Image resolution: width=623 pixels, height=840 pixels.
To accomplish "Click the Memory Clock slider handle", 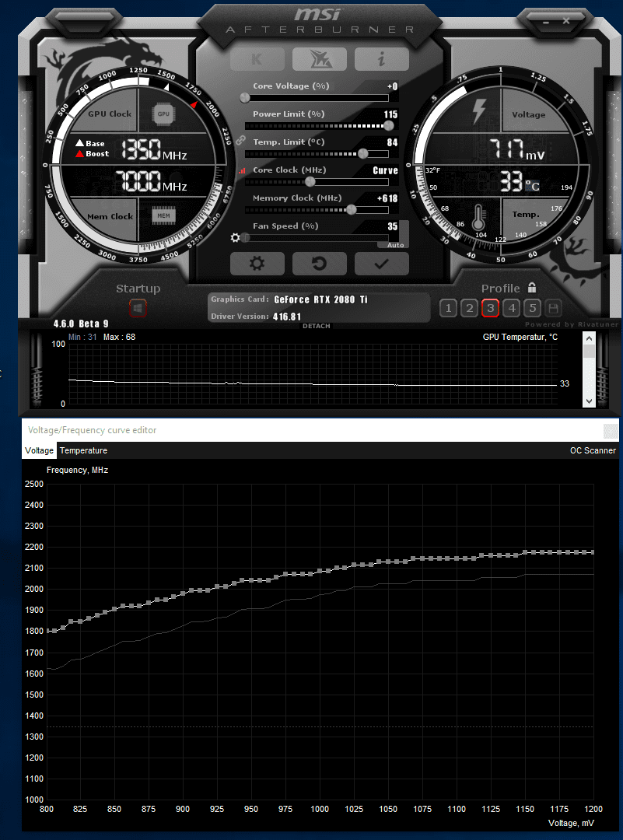I will [x=352, y=209].
